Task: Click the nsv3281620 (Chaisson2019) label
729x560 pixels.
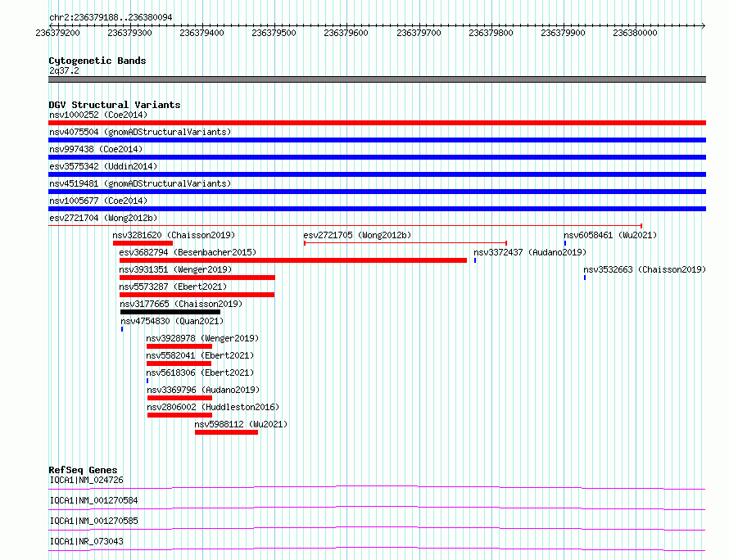Action: 174,235
